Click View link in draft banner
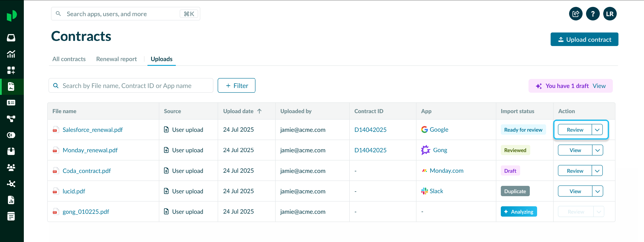Viewport: 644px width, 242px height. (x=599, y=86)
